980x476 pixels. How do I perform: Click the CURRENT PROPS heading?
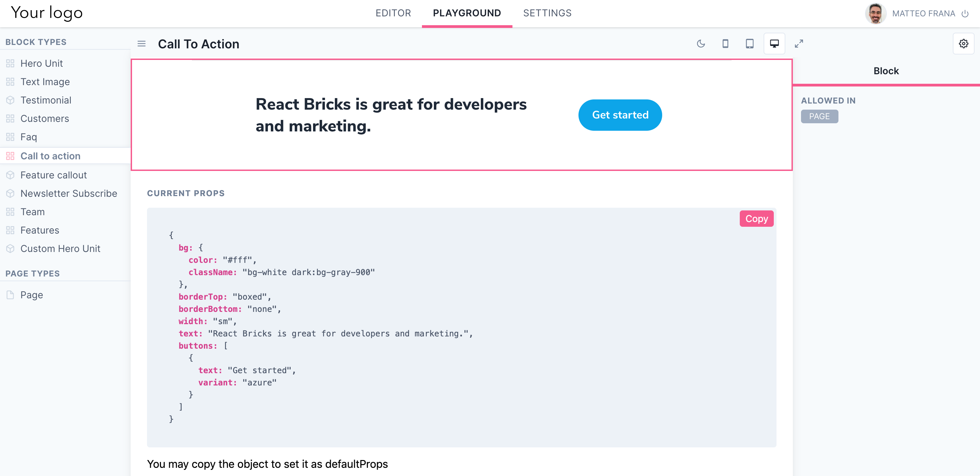(186, 193)
